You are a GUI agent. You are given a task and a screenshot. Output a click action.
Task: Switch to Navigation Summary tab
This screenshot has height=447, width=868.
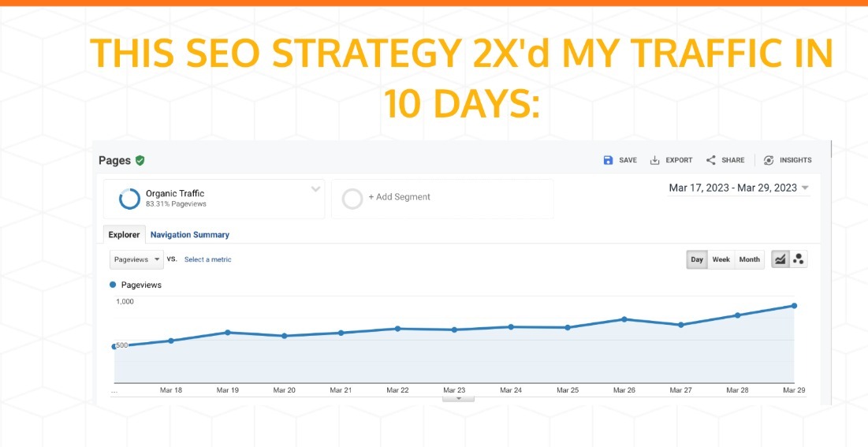tap(190, 235)
